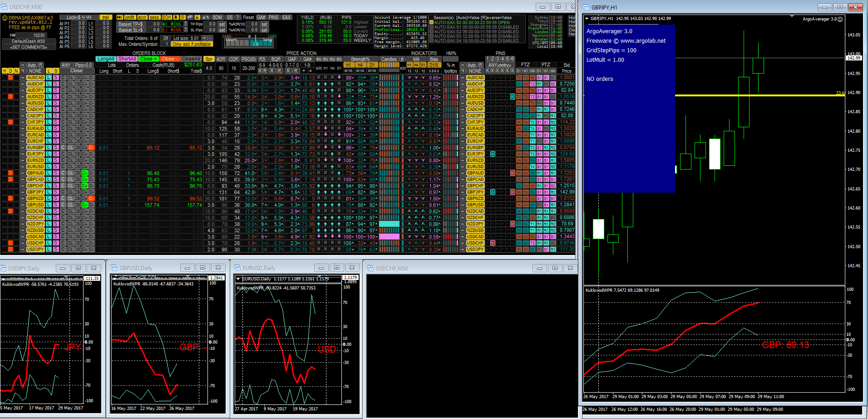The image size is (868, 419).
Task: Click the CloseAll button
Action: 191,59
